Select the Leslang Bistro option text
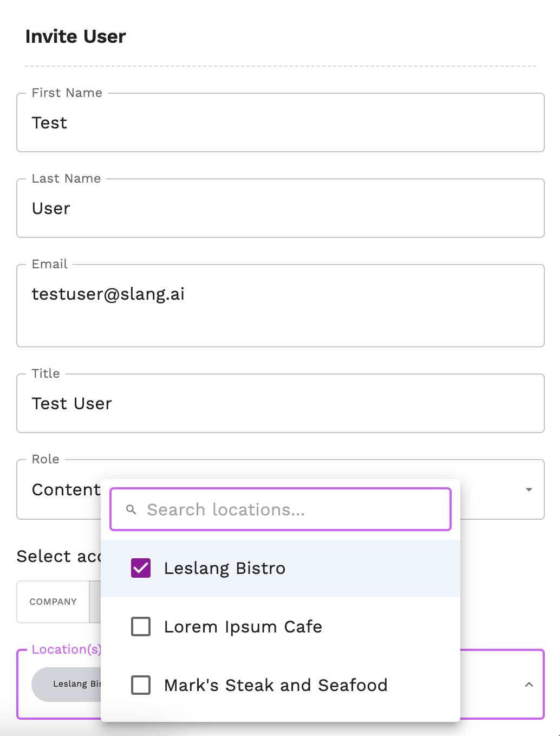Image resolution: width=560 pixels, height=736 pixels. (224, 568)
